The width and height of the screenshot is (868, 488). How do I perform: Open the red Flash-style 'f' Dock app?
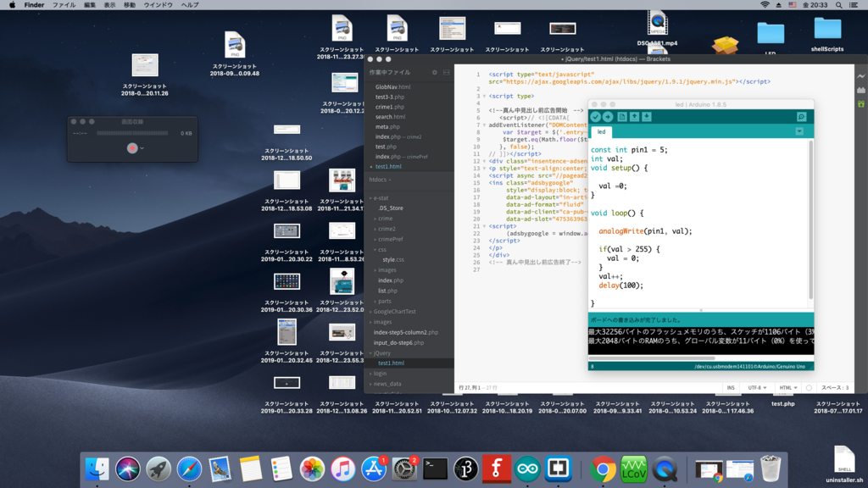pyautogui.click(x=497, y=469)
